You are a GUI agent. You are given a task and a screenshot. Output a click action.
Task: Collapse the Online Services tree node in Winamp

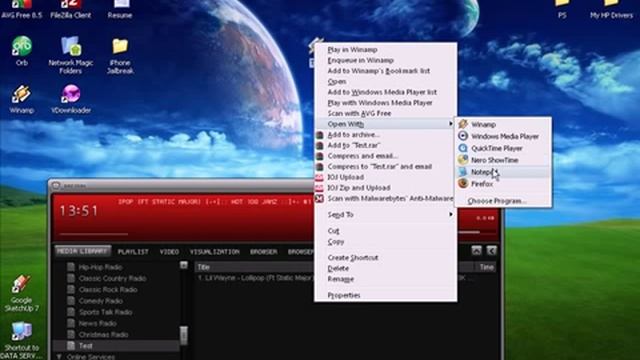point(59,357)
